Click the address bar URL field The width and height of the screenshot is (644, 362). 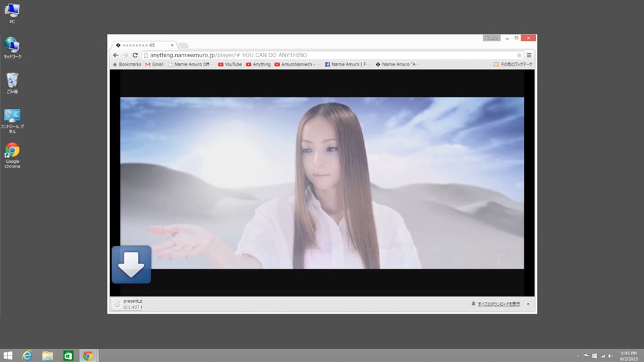(x=322, y=55)
